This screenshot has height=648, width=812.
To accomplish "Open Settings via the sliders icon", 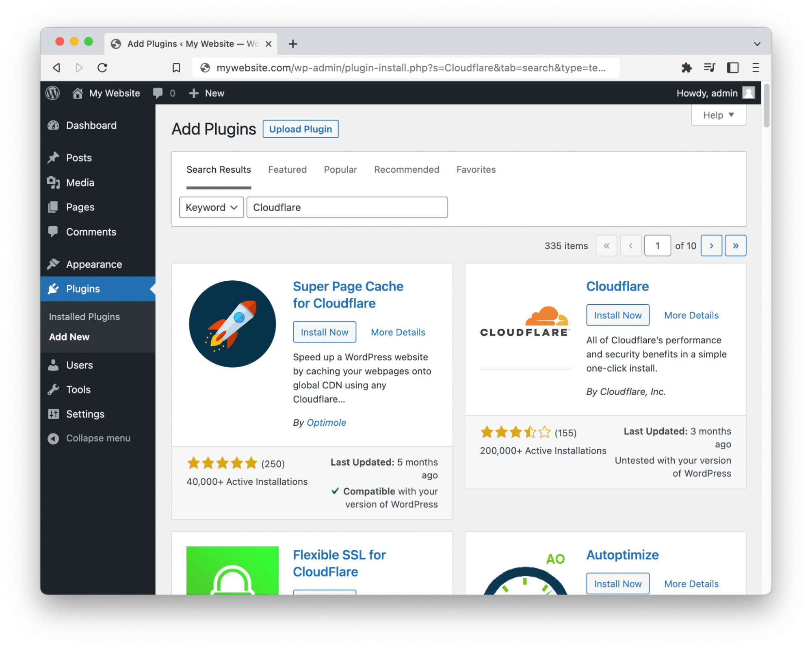I will 54,414.
